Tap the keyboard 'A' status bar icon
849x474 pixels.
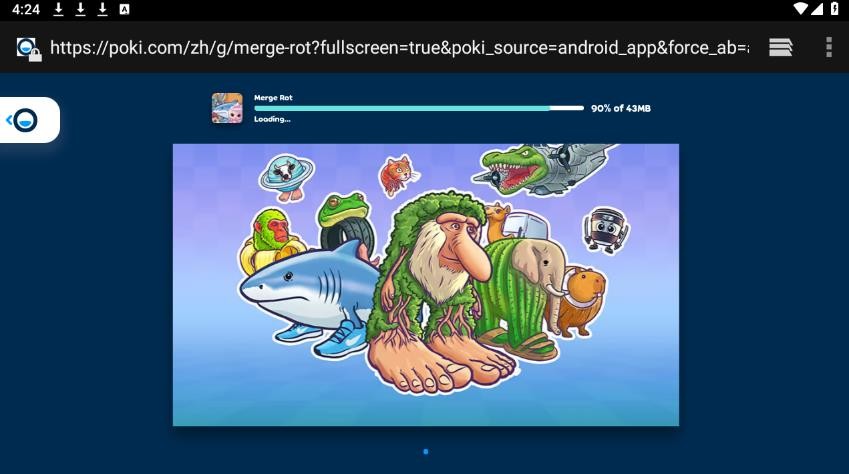point(124,9)
